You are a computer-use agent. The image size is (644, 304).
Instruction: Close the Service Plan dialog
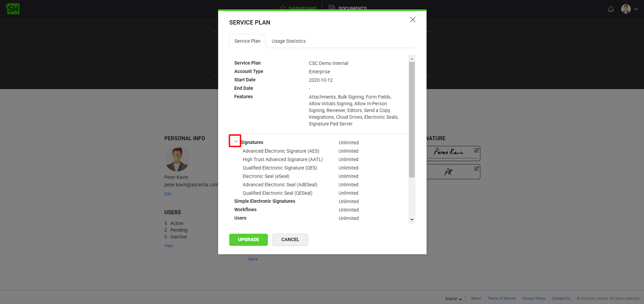pyautogui.click(x=412, y=20)
